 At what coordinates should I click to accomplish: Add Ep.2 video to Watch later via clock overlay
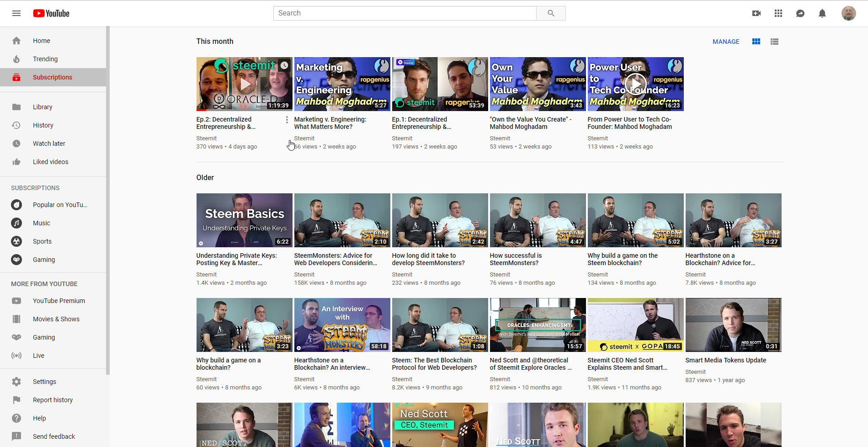pos(285,65)
